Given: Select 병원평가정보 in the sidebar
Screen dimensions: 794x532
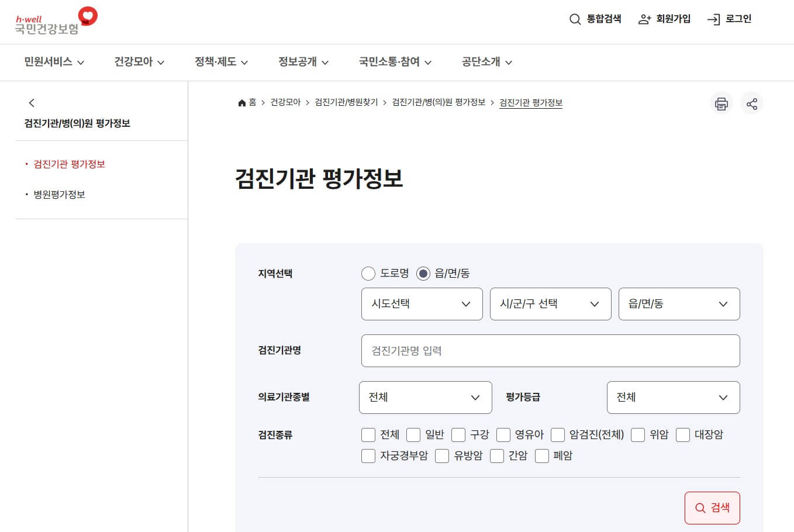Looking at the screenshot, I should (61, 194).
